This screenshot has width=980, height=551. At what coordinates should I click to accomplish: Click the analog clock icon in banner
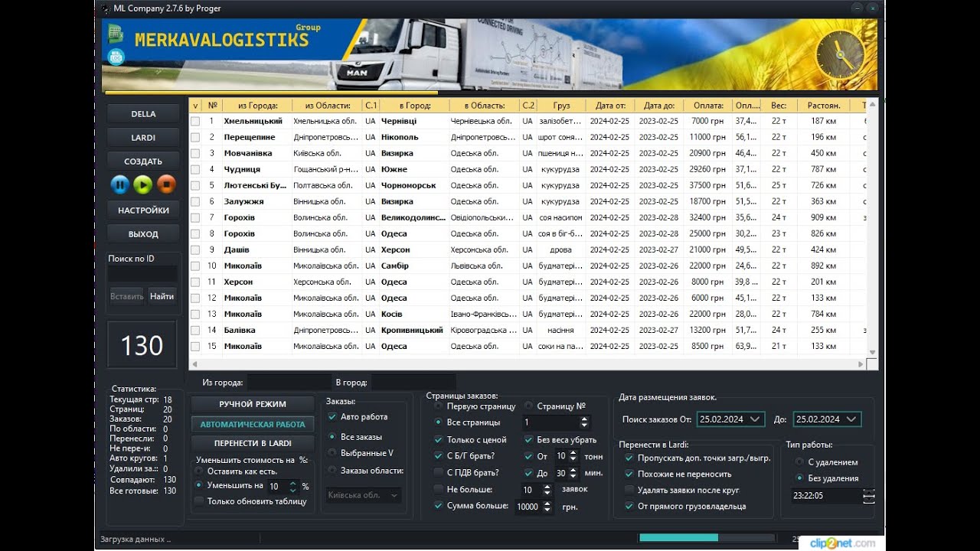click(x=840, y=56)
